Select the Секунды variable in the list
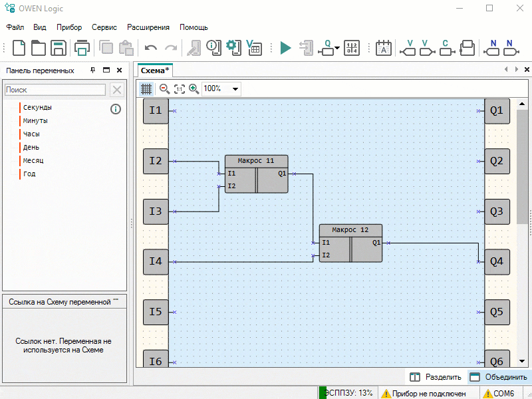532x399 pixels. pyautogui.click(x=37, y=107)
